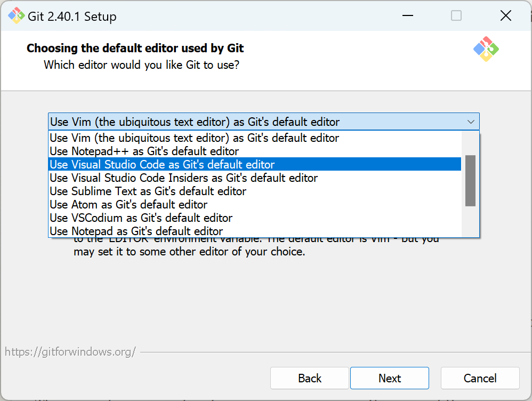Collapse the editor dropdown using its chevron arrow
The image size is (532, 401).
coord(471,122)
